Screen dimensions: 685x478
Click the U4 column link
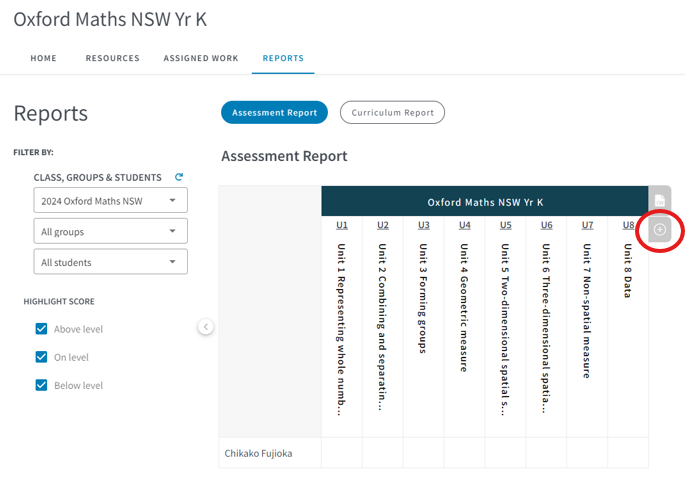pos(465,225)
